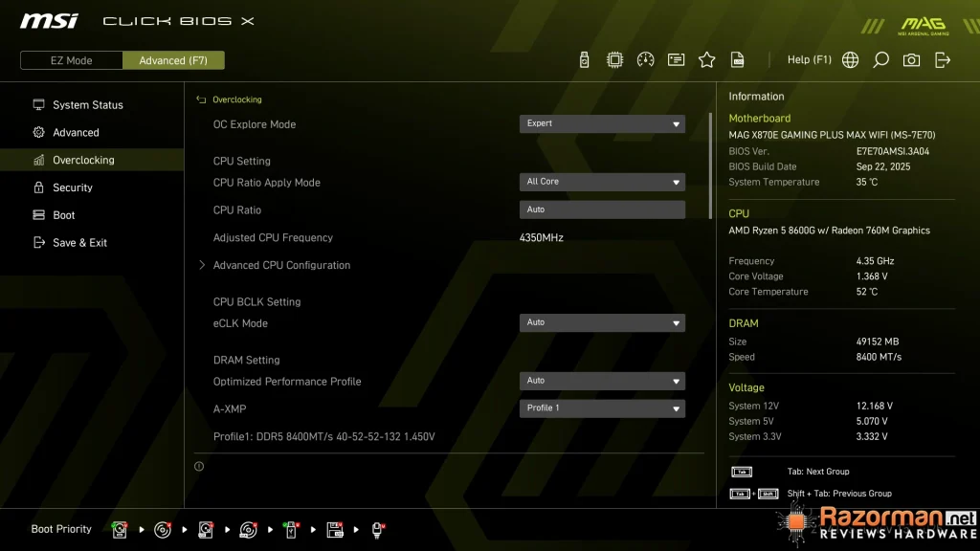
Task: Click the Core Voltage 1.368 V value
Action: (x=872, y=276)
